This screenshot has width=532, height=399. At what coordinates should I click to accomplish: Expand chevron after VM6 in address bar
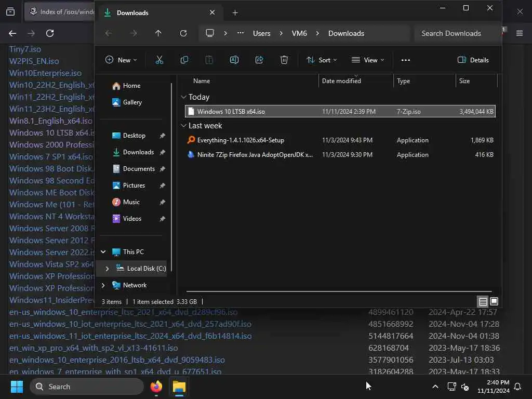(x=317, y=33)
